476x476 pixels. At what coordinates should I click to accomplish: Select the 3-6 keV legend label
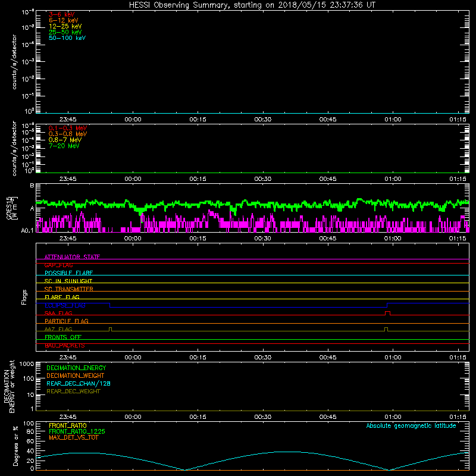tap(62, 14)
